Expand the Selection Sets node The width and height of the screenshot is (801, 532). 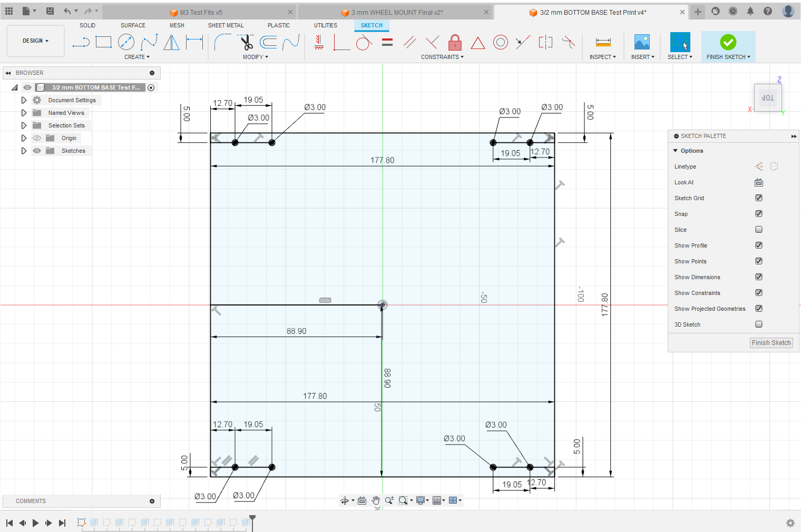[x=24, y=125]
